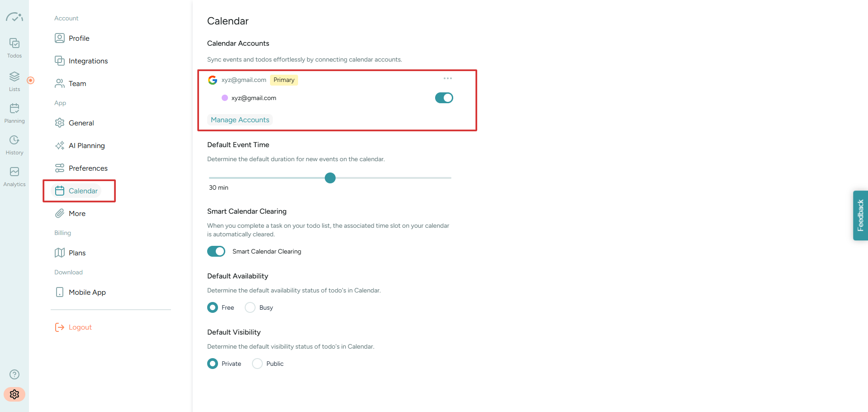
Task: Click the settings gear icon at bottom
Action: pos(14,394)
